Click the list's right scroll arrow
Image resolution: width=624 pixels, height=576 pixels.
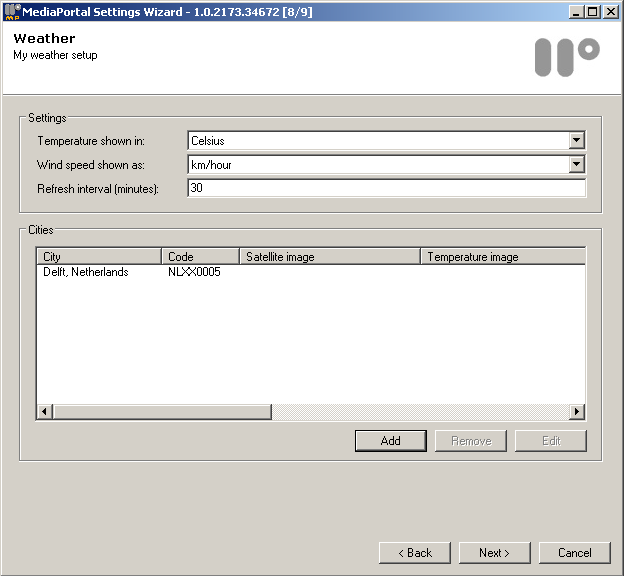coord(577,411)
